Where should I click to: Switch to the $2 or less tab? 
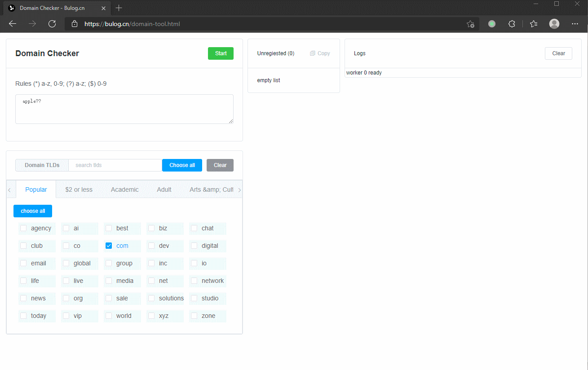point(79,189)
